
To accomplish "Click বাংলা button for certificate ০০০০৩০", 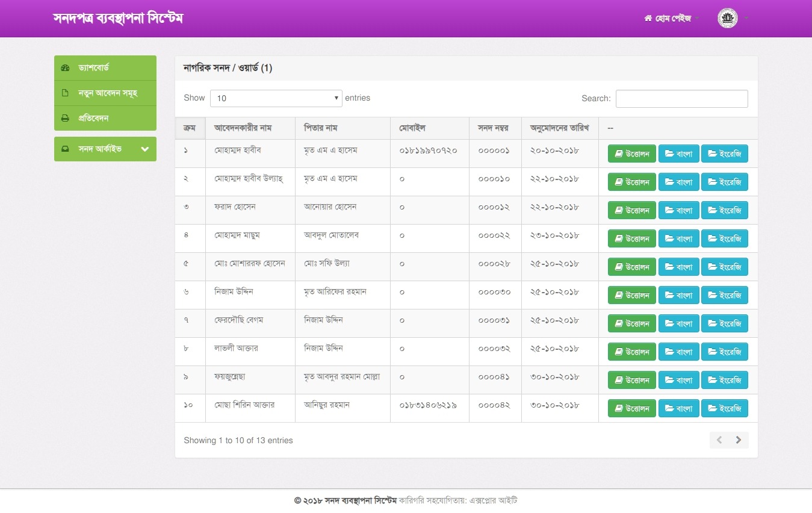I will (x=679, y=295).
